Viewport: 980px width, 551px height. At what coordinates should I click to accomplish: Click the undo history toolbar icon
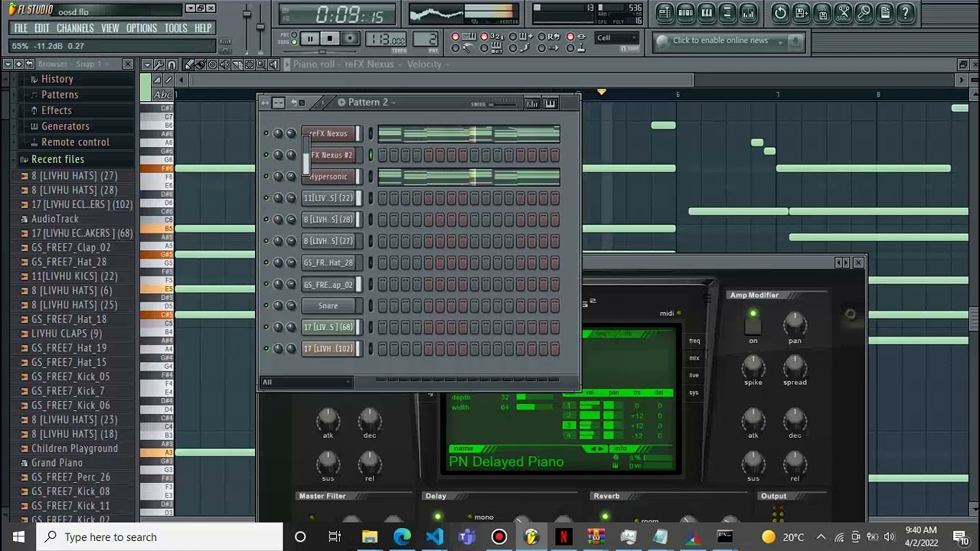click(780, 13)
